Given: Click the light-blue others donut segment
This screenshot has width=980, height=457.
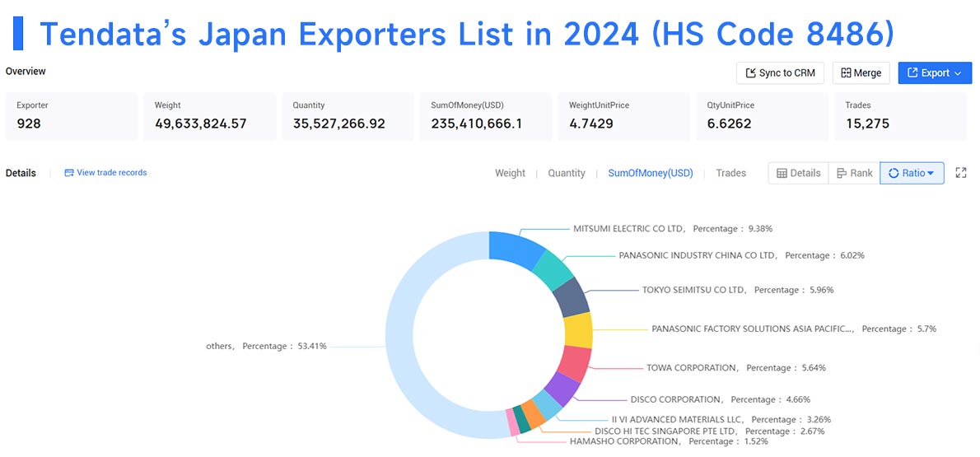Looking at the screenshot, I should pos(401,335).
